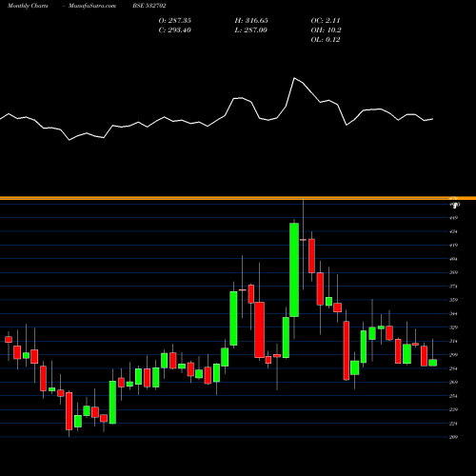Select the low value "L: 287.00"

(x=251, y=30)
